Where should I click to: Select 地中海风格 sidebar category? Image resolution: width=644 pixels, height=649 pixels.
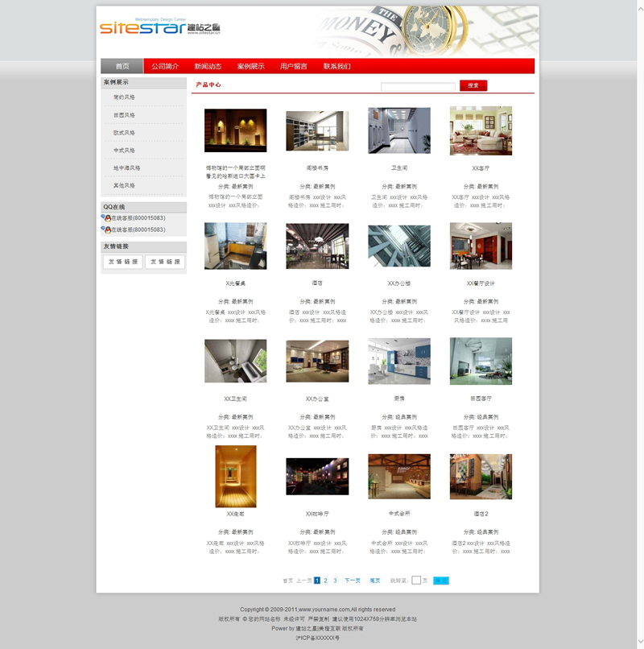click(127, 168)
